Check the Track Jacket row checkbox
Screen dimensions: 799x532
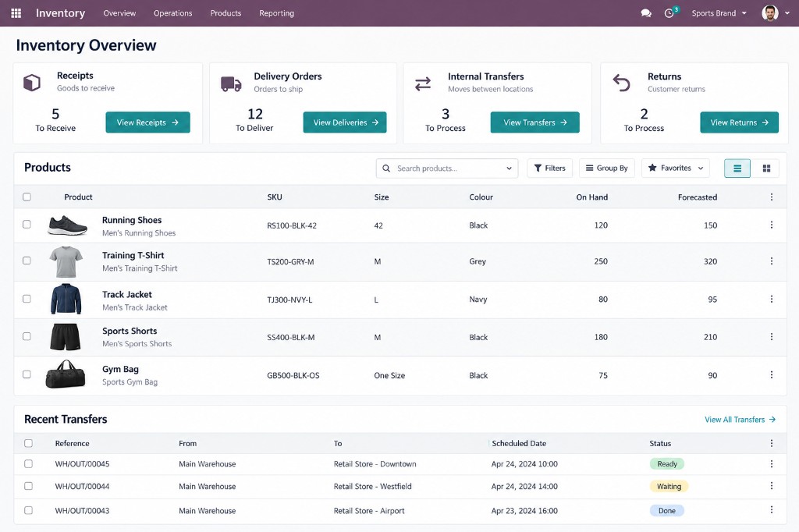coord(27,299)
